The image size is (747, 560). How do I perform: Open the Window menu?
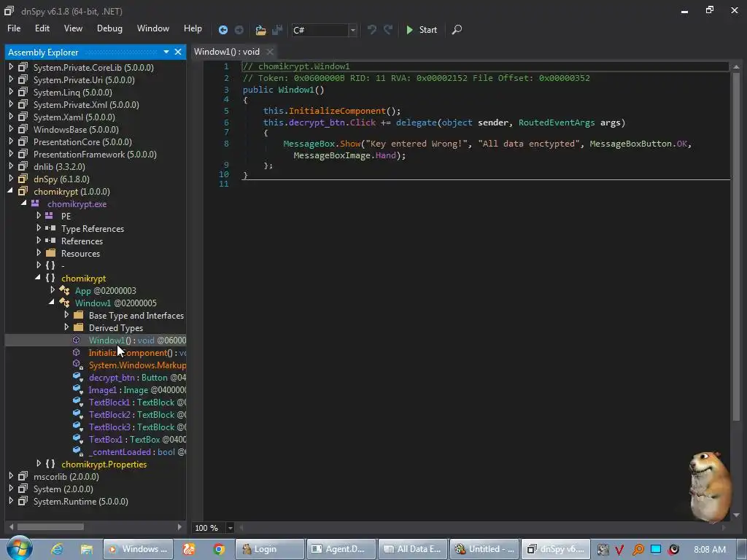pos(153,28)
